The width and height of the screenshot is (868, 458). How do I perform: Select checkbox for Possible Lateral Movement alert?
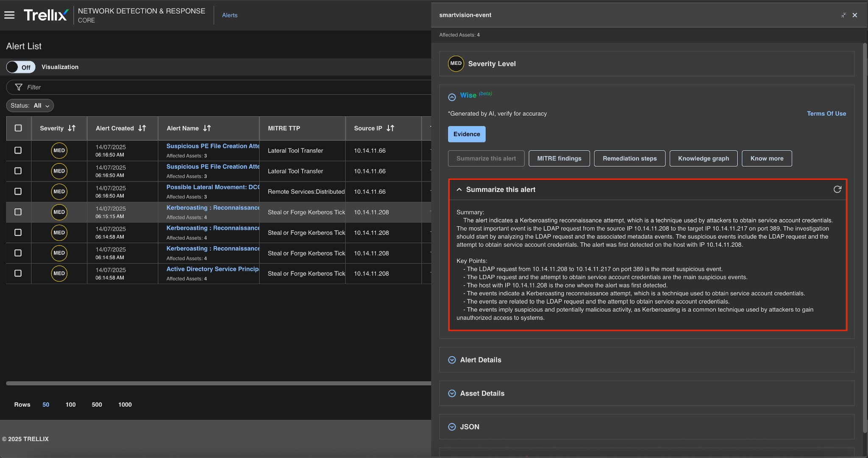coord(18,192)
